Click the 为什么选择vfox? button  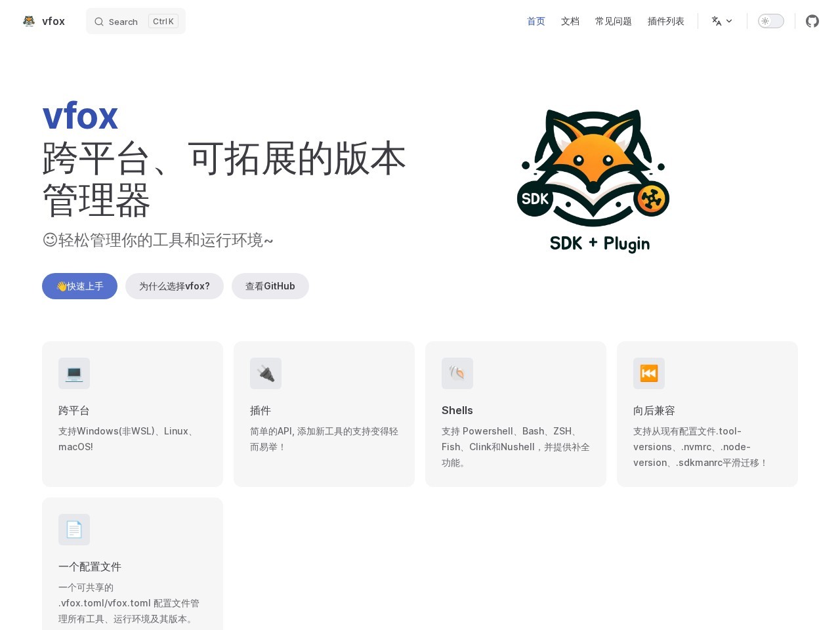click(175, 286)
